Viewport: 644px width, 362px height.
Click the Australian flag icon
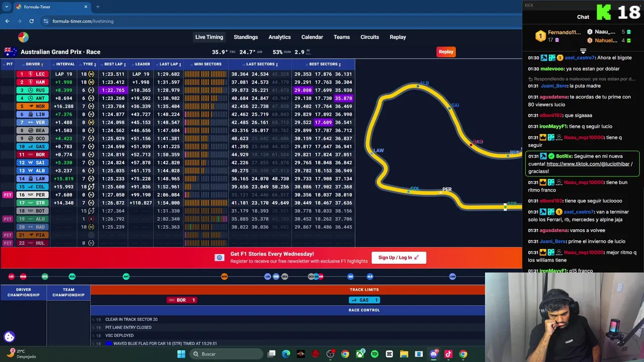point(11,52)
